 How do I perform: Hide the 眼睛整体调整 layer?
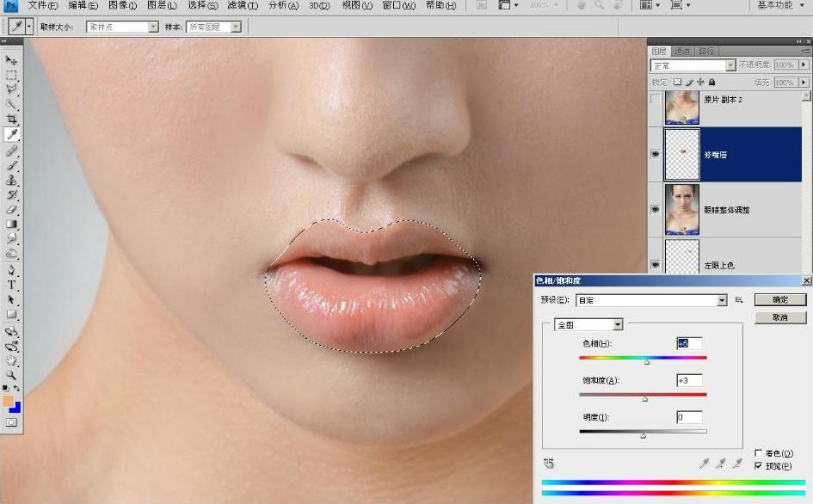point(656,210)
